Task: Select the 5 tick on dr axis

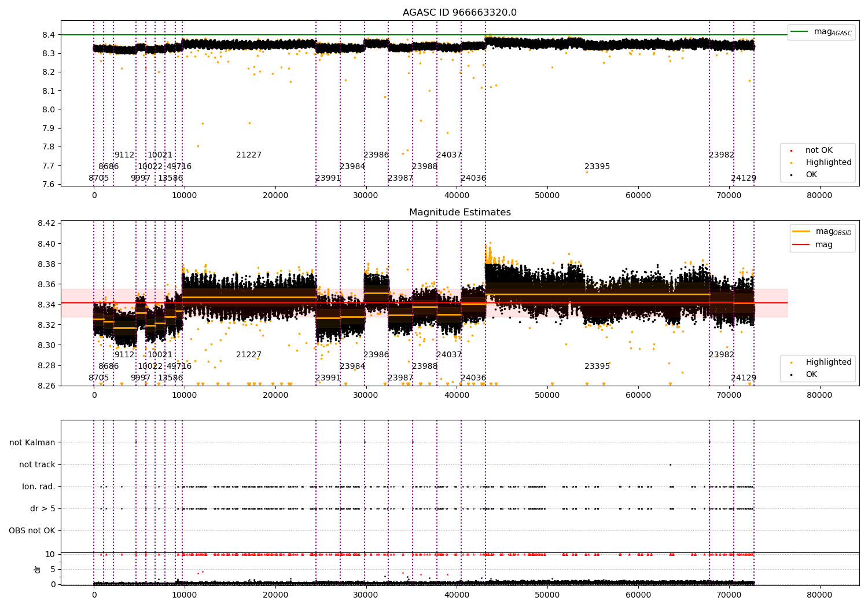Action: click(x=53, y=569)
